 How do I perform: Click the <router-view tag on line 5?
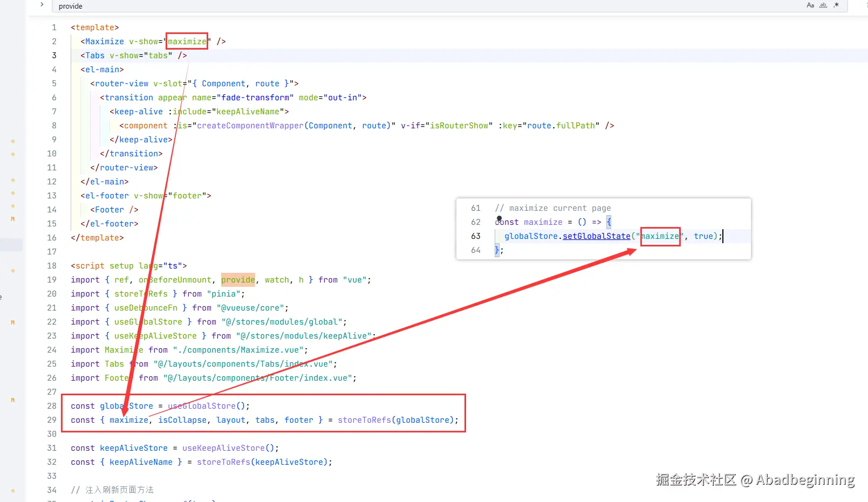(x=119, y=84)
